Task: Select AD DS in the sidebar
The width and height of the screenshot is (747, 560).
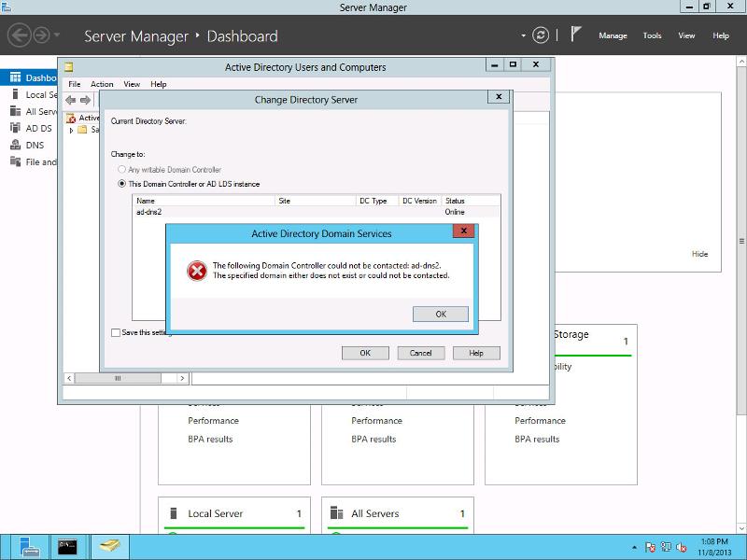Action: pos(29,128)
